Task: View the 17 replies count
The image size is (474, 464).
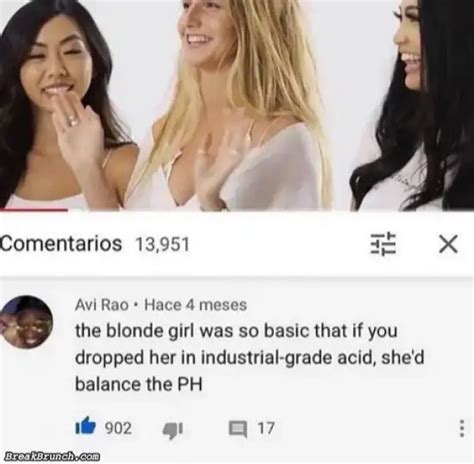Action: pyautogui.click(x=266, y=428)
